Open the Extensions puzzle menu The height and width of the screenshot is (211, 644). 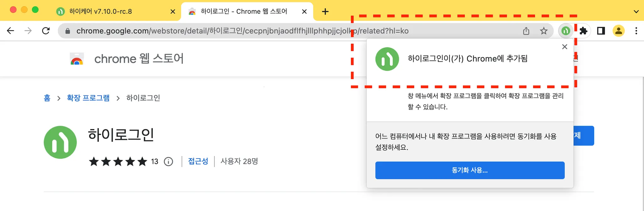(x=584, y=31)
